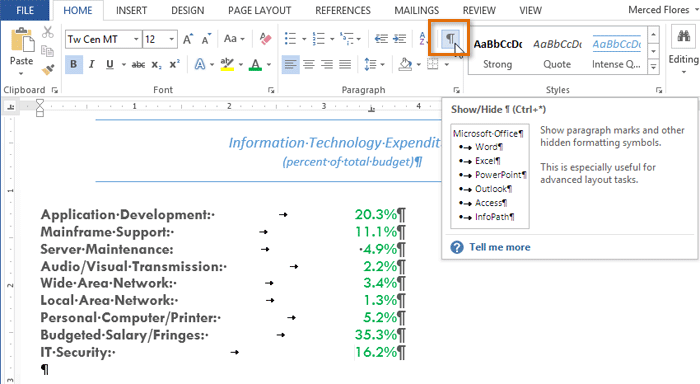Switch to the REFERENCES tab
This screenshot has height=384, width=700.
(x=343, y=10)
